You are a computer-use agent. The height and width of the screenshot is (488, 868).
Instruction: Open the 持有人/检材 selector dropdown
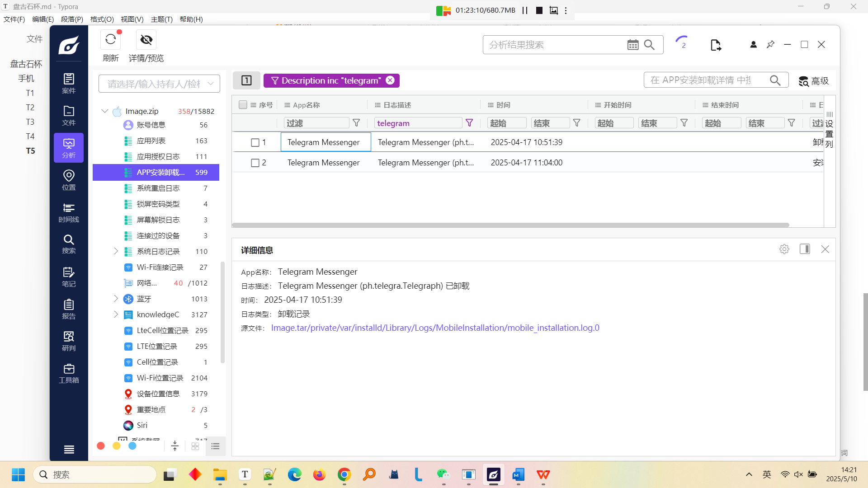[159, 84]
